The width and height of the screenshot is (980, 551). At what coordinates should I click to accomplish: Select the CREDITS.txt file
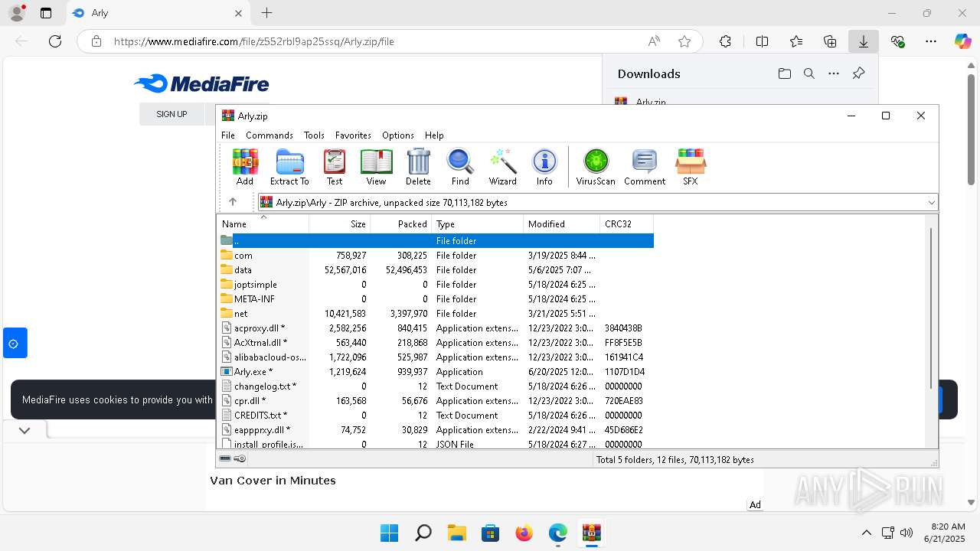pos(436,416)
